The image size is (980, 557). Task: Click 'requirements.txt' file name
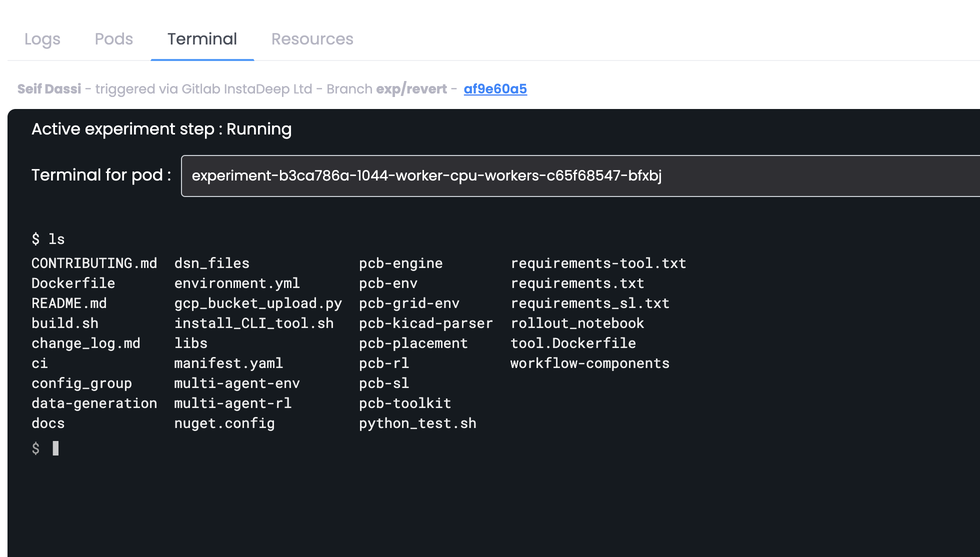coord(577,283)
